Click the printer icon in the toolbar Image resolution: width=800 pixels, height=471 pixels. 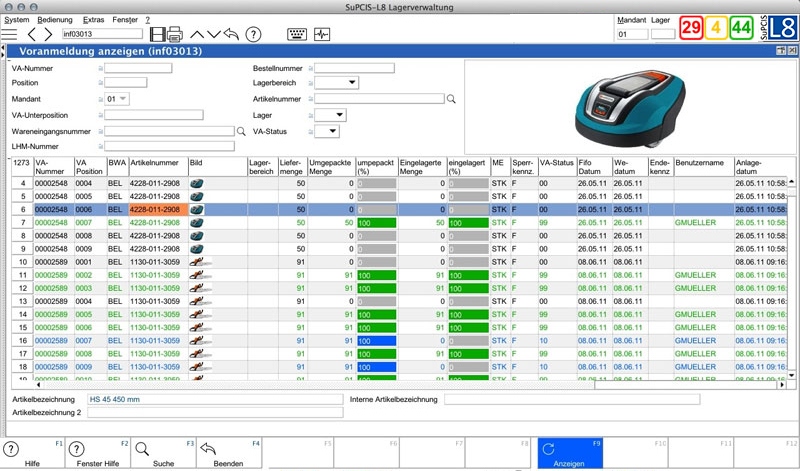point(174,34)
